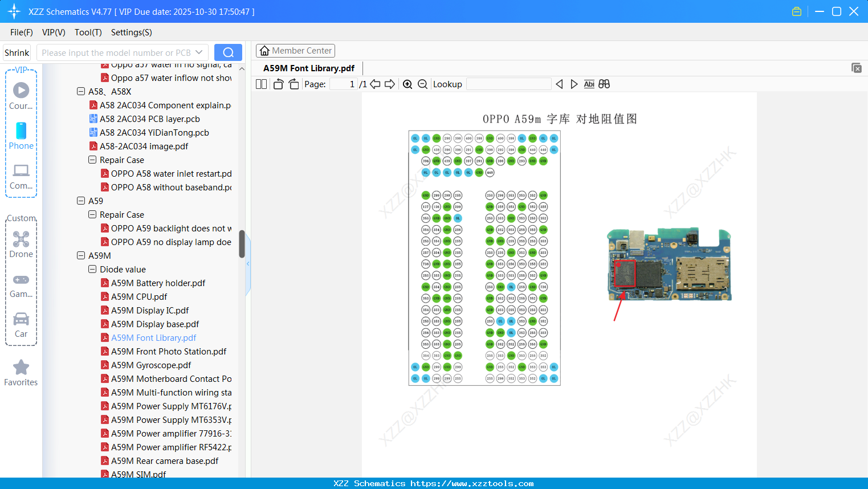This screenshot has width=868, height=489.
Task: Open the Car category
Action: tap(21, 325)
